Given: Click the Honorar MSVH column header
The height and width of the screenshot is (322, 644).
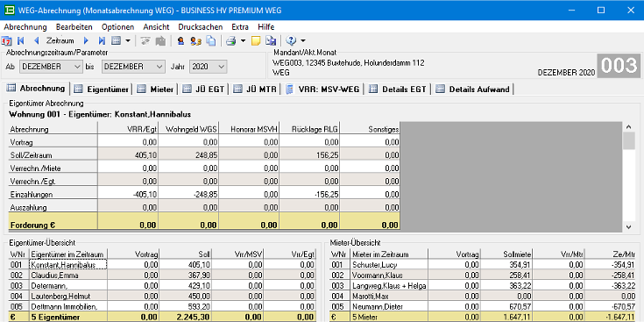Looking at the screenshot, I should point(250,129).
